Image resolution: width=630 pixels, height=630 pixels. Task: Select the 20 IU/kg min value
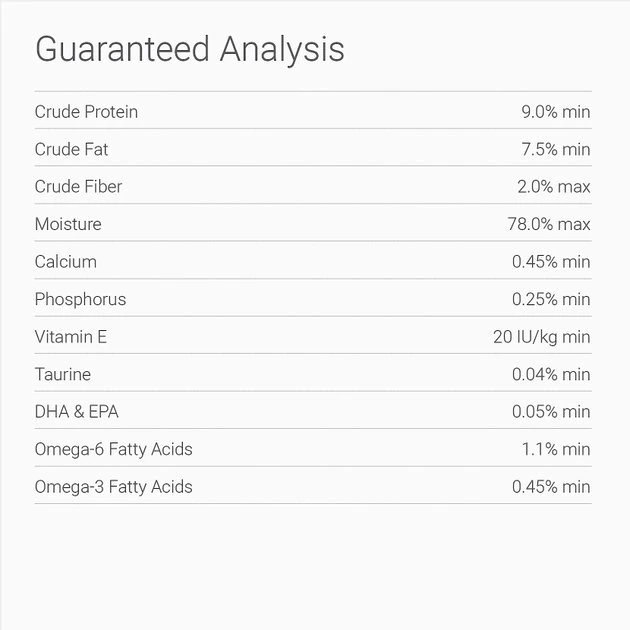click(x=541, y=337)
